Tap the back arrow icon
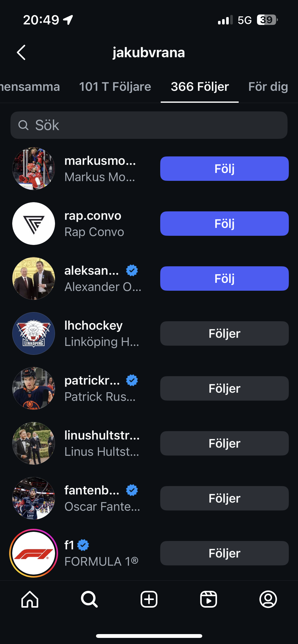 tap(21, 52)
